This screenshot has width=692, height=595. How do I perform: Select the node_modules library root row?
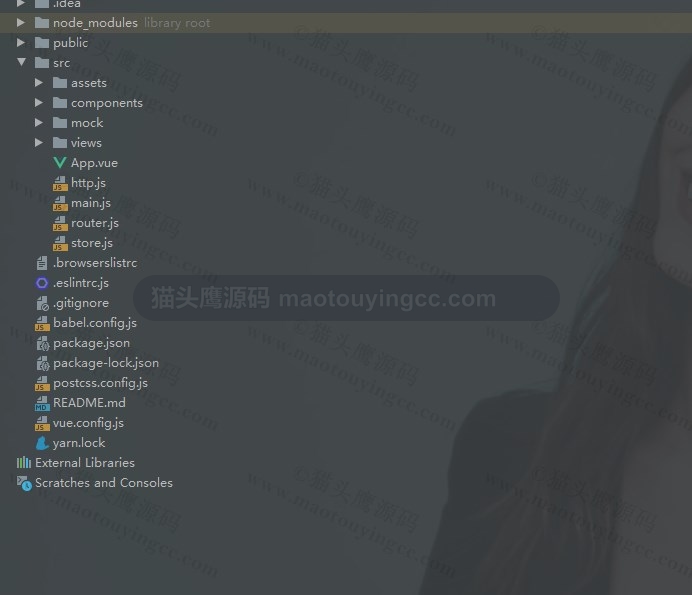point(346,23)
